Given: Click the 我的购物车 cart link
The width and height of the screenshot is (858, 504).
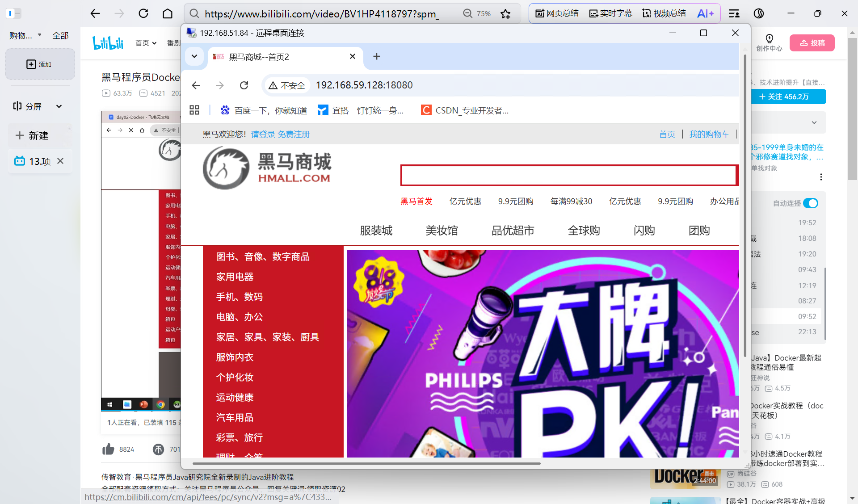Looking at the screenshot, I should [x=709, y=134].
